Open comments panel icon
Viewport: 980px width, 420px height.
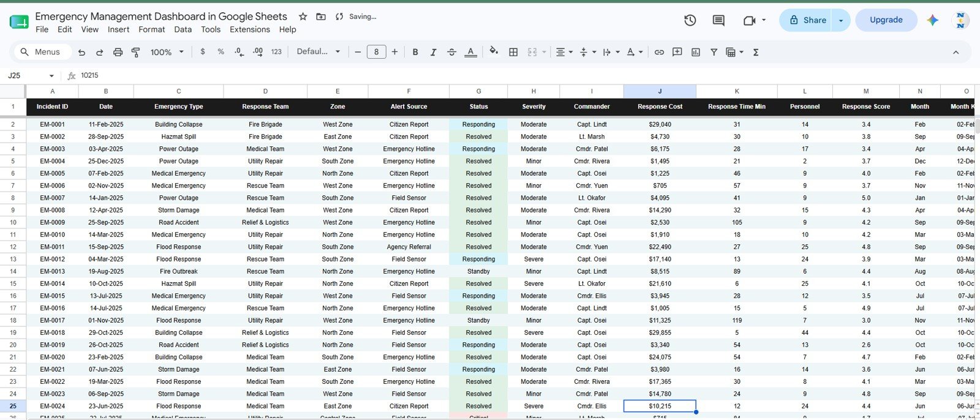click(718, 20)
